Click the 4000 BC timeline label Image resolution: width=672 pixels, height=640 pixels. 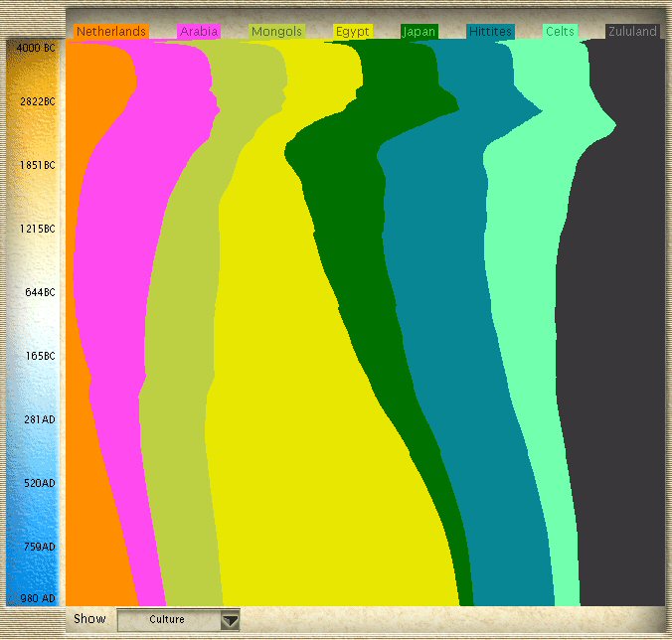[x=35, y=48]
